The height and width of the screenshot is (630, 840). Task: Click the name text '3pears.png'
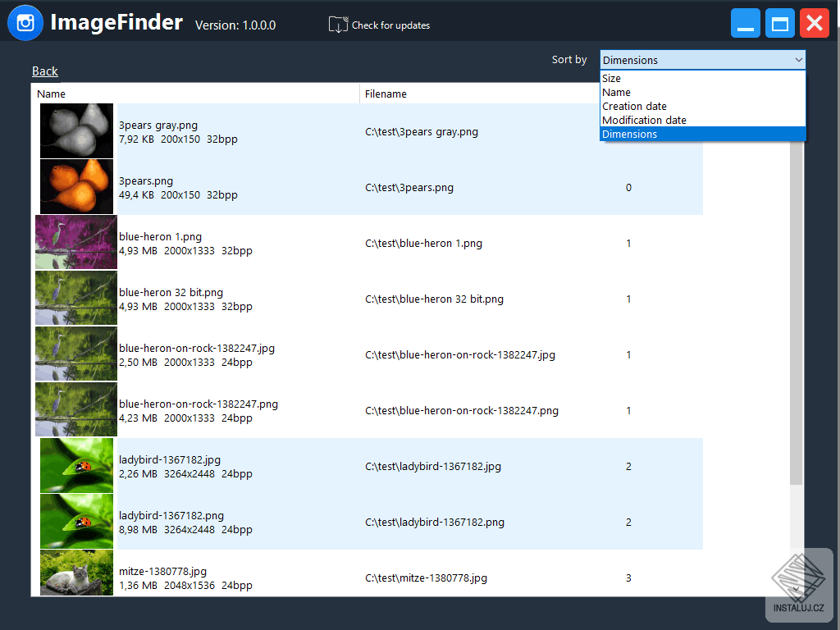point(146,181)
